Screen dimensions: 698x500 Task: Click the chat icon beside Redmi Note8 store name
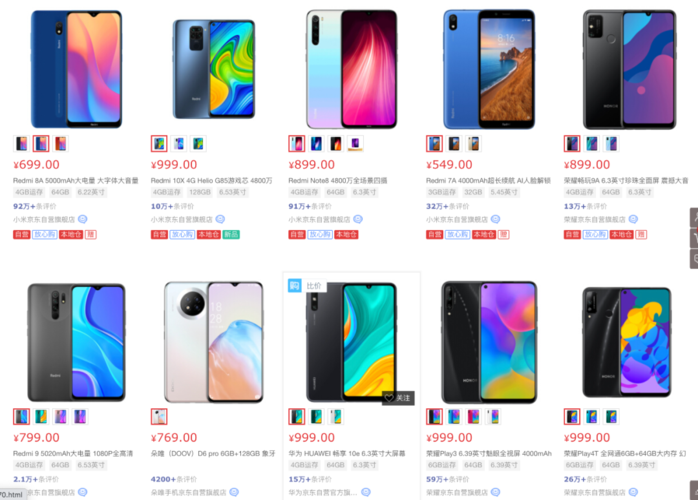tap(358, 219)
